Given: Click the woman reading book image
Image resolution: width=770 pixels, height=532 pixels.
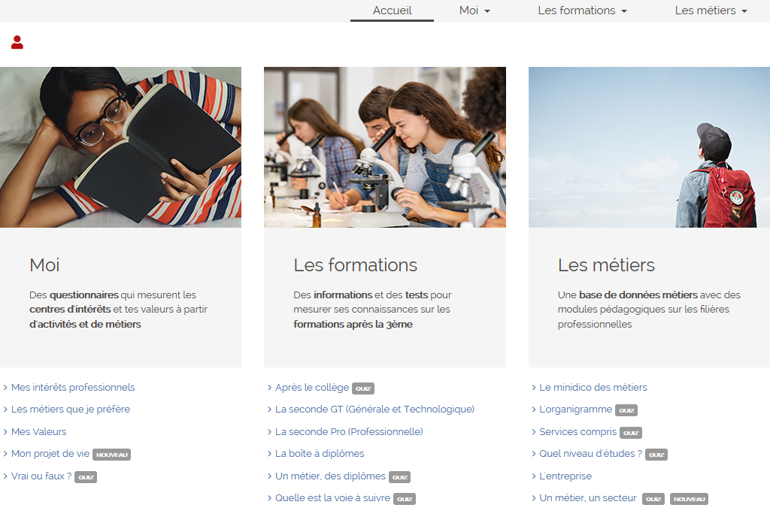Looking at the screenshot, I should pos(120,147).
